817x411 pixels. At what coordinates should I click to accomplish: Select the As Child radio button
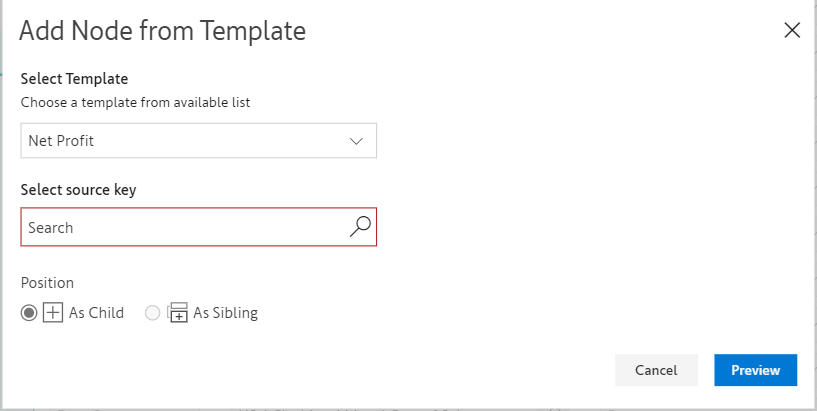29,313
